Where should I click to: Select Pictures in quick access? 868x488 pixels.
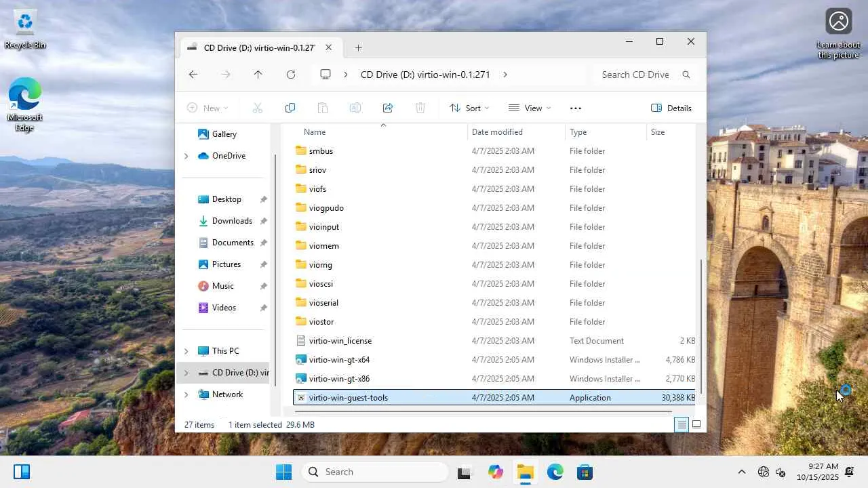point(226,264)
